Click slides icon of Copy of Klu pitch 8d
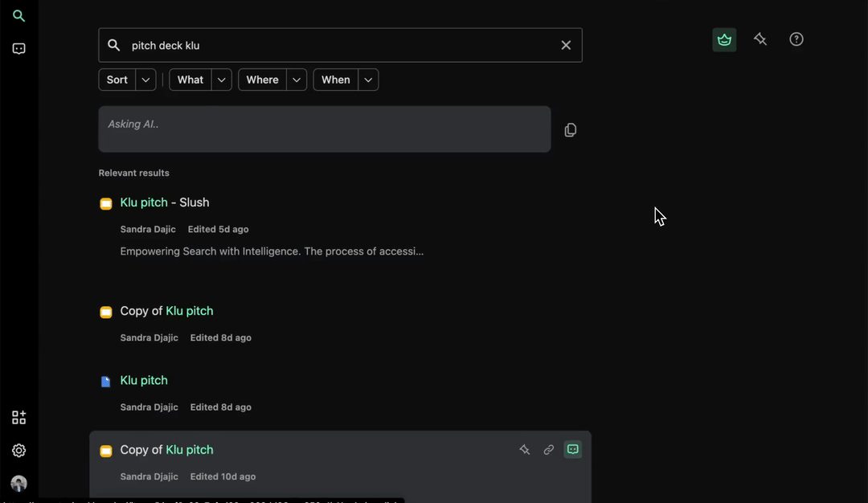The image size is (868, 503). click(106, 312)
